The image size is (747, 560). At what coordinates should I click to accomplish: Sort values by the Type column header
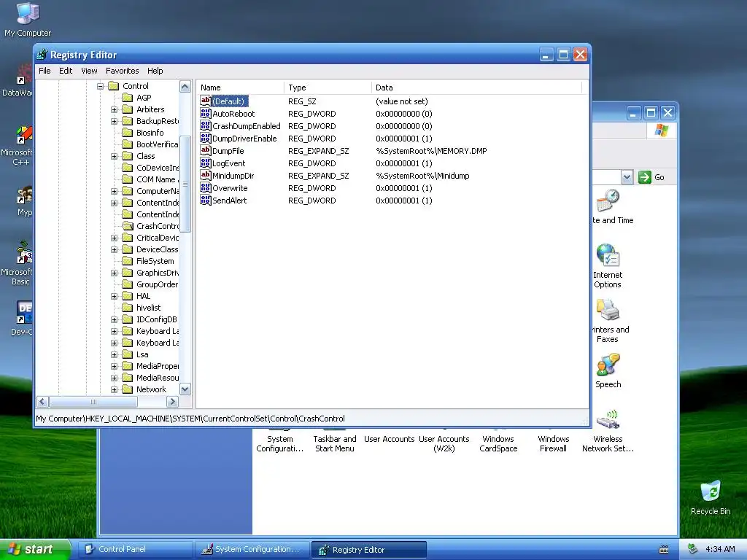(x=328, y=87)
